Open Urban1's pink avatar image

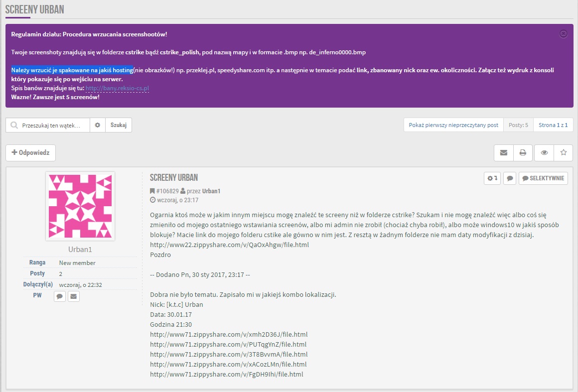pyautogui.click(x=80, y=206)
